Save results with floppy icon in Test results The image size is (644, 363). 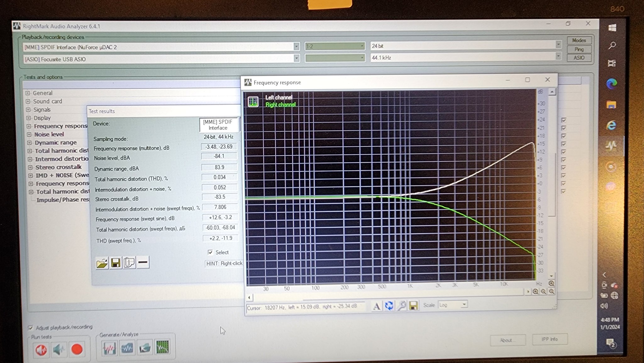click(116, 263)
